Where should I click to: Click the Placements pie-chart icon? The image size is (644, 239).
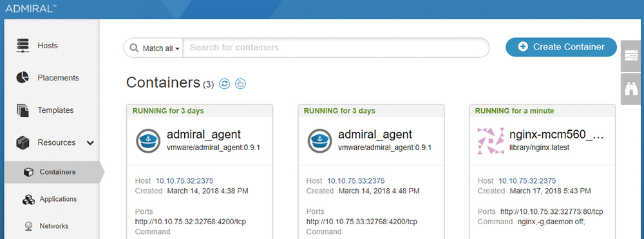click(x=23, y=77)
